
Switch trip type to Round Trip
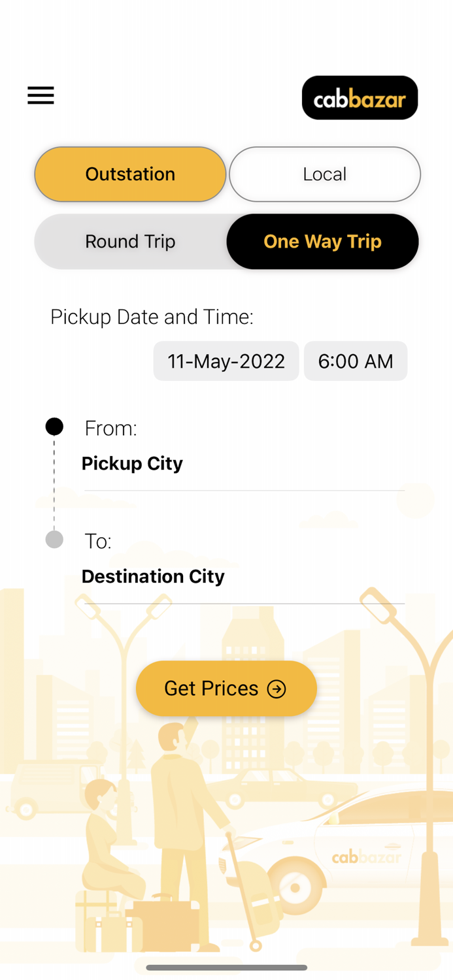[129, 241]
